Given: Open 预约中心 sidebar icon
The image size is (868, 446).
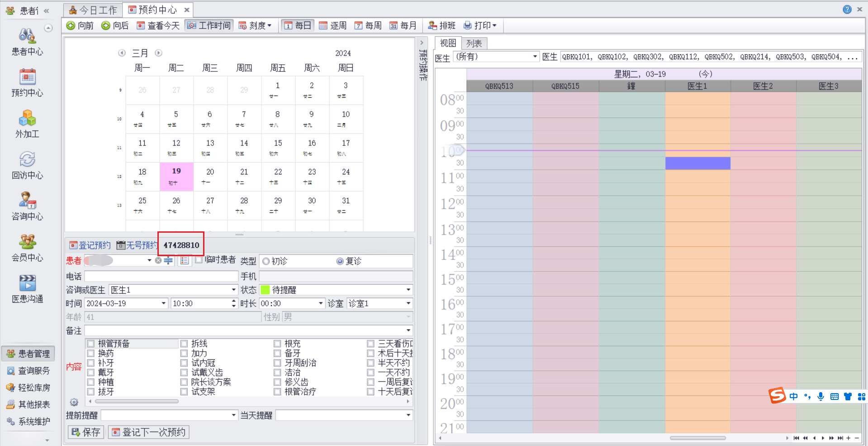Looking at the screenshot, I should click(27, 83).
